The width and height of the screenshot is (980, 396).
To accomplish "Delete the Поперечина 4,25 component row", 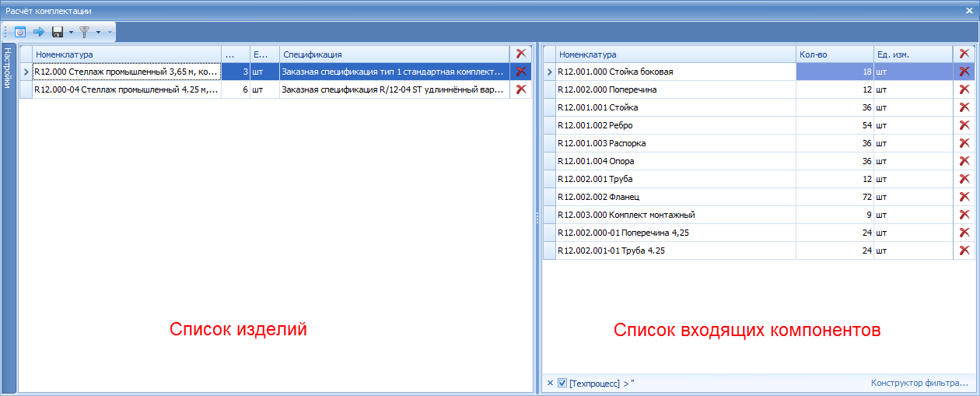I will pyautogui.click(x=964, y=233).
